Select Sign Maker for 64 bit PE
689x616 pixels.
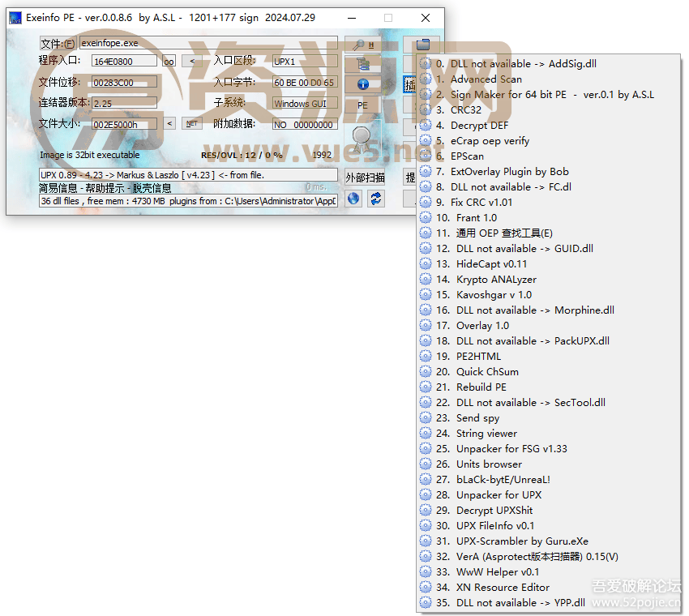(548, 95)
